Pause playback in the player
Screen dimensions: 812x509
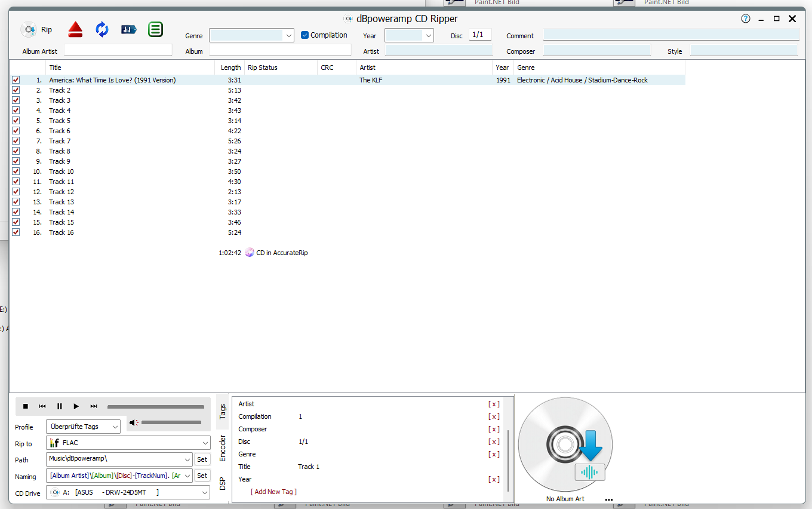click(x=60, y=406)
